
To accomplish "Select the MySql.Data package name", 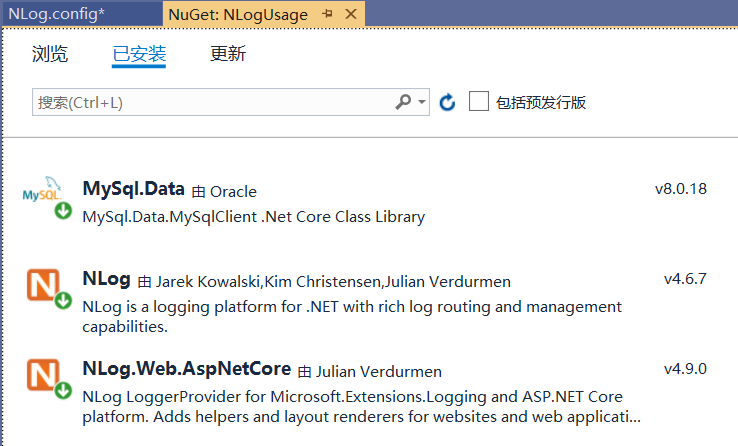I will (x=133, y=189).
